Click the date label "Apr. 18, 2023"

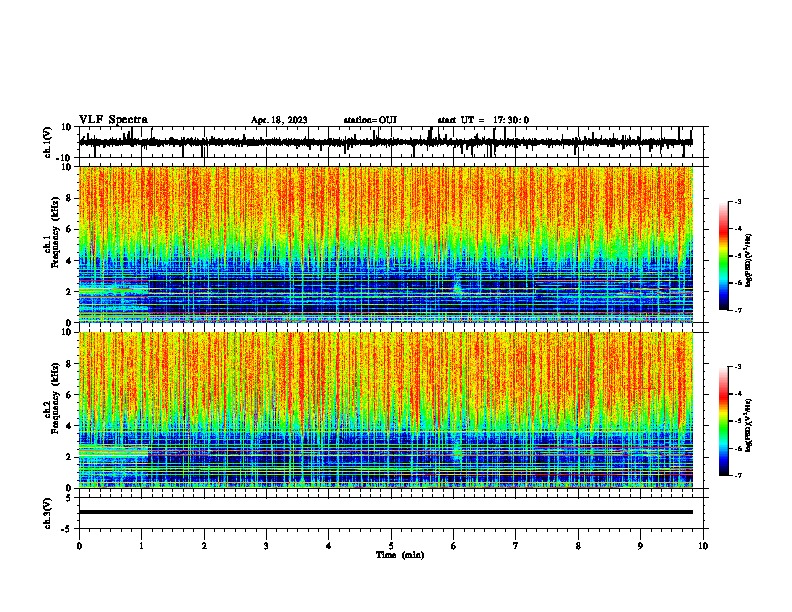point(279,120)
